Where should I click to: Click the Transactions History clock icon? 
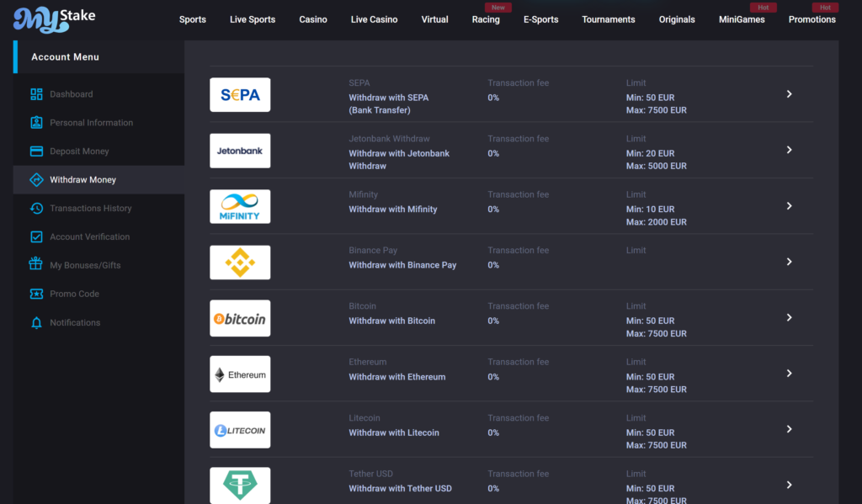[x=36, y=209]
